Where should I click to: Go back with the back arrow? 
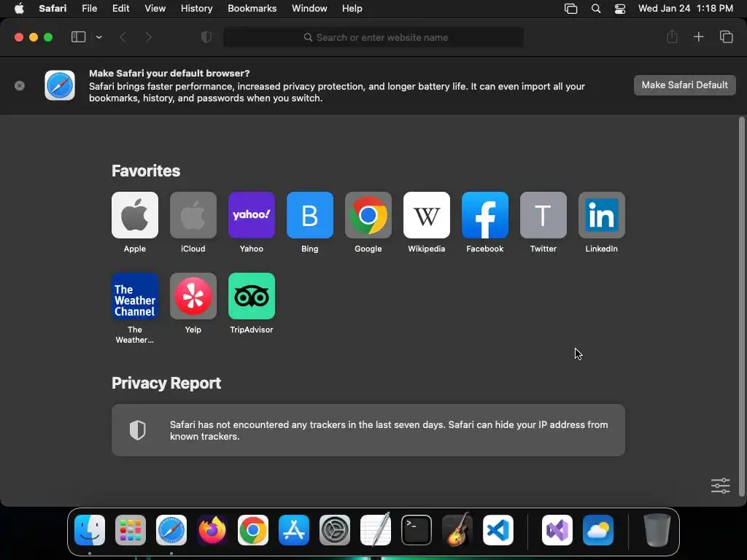(123, 37)
